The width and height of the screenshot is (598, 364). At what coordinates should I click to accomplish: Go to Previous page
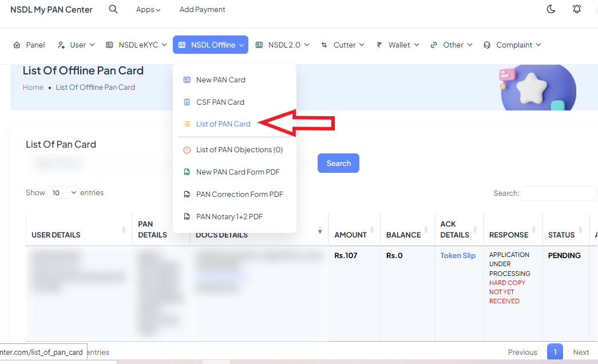[x=522, y=352]
